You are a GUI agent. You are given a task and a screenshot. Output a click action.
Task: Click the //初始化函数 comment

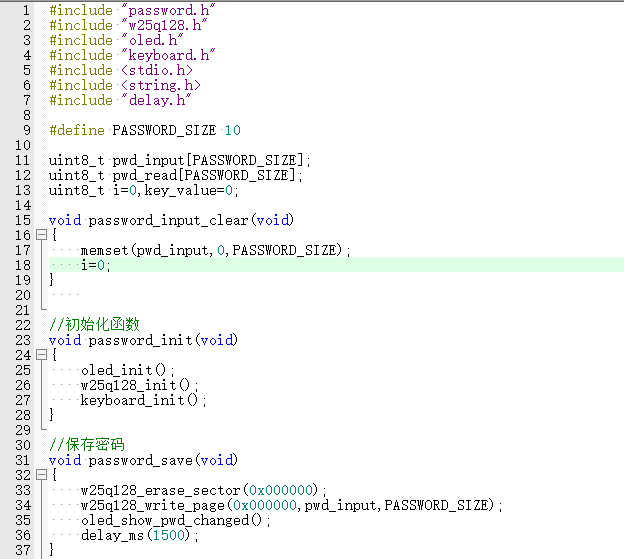coord(94,325)
